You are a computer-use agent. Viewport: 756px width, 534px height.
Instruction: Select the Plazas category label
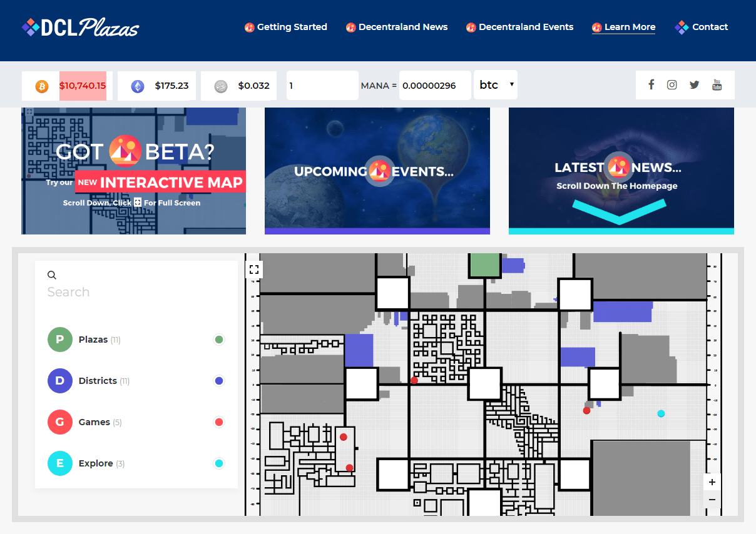93,340
